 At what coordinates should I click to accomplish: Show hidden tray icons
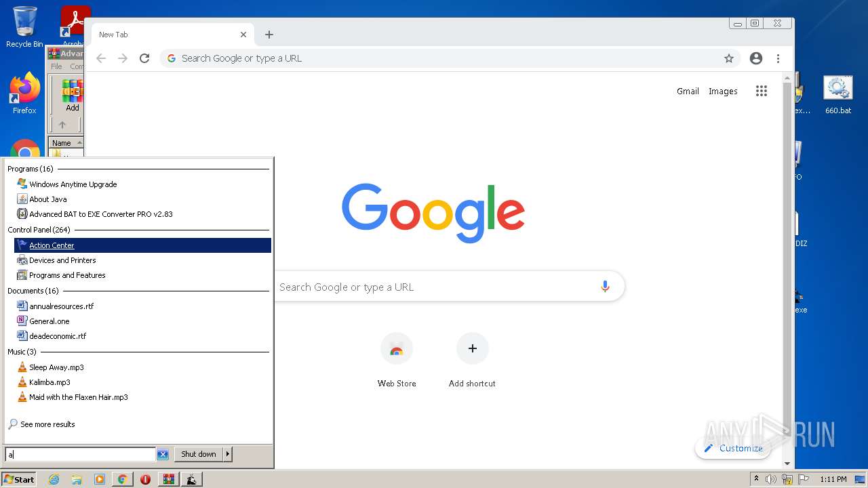[756, 479]
